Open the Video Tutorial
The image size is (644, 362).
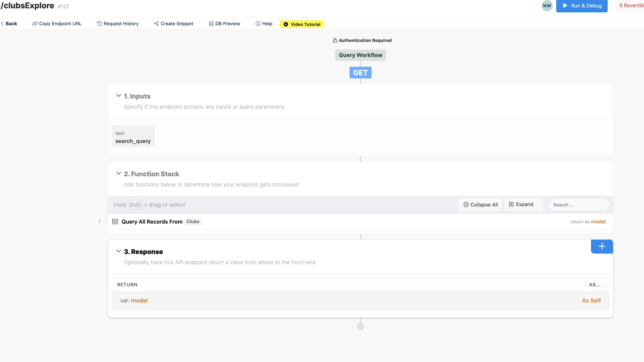click(302, 24)
